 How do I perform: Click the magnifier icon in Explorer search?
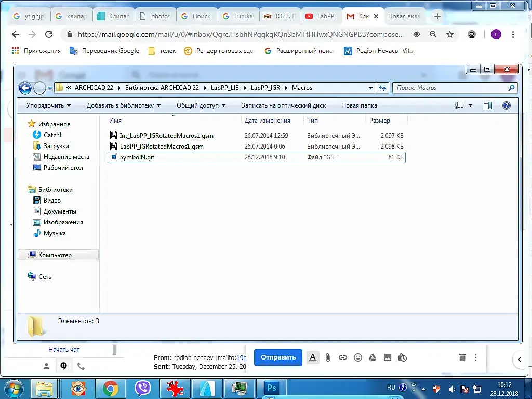tap(511, 88)
